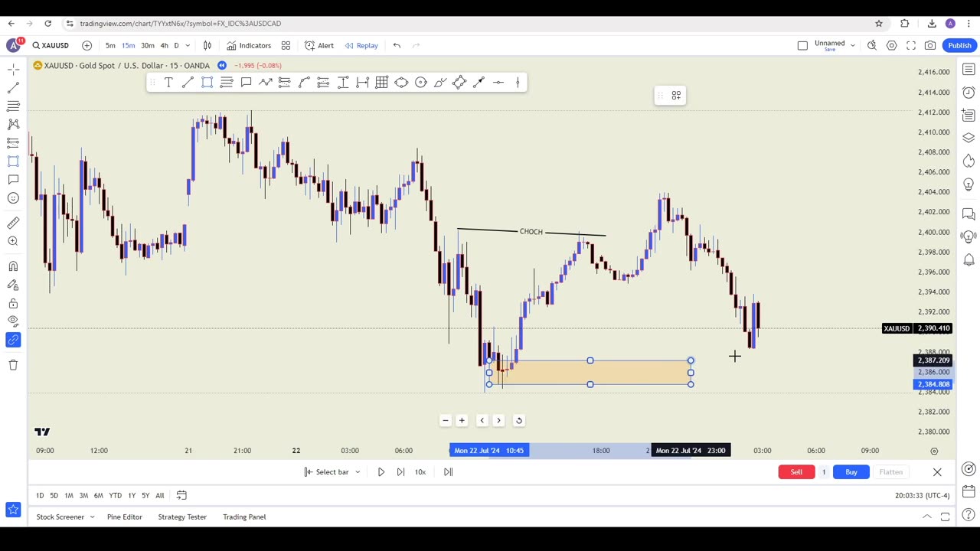Select the YTD date range
Viewport: 980px width, 551px height.
tap(115, 495)
